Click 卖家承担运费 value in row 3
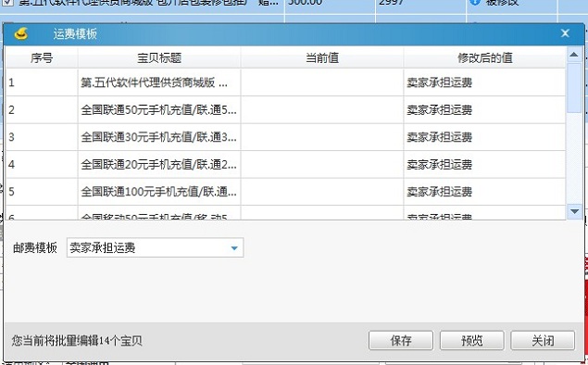 (x=439, y=137)
